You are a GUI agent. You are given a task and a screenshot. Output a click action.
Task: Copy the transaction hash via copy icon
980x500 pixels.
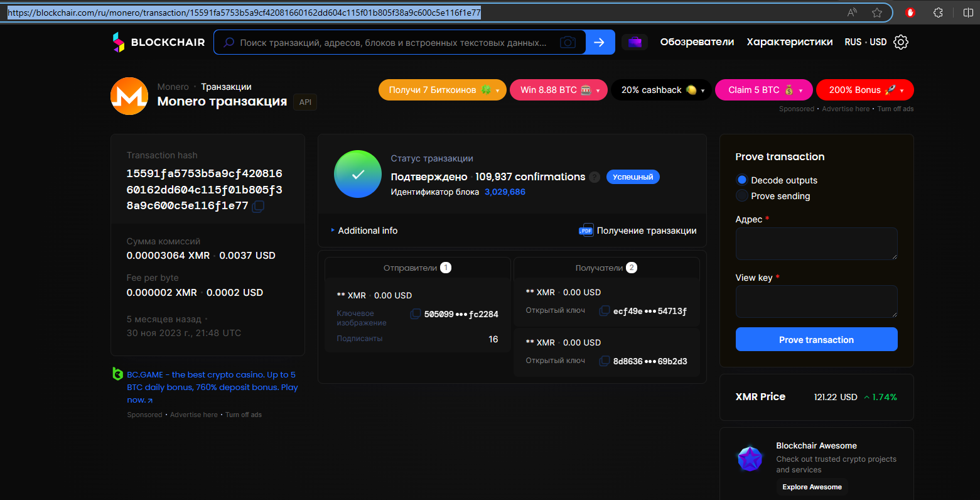[x=258, y=207]
